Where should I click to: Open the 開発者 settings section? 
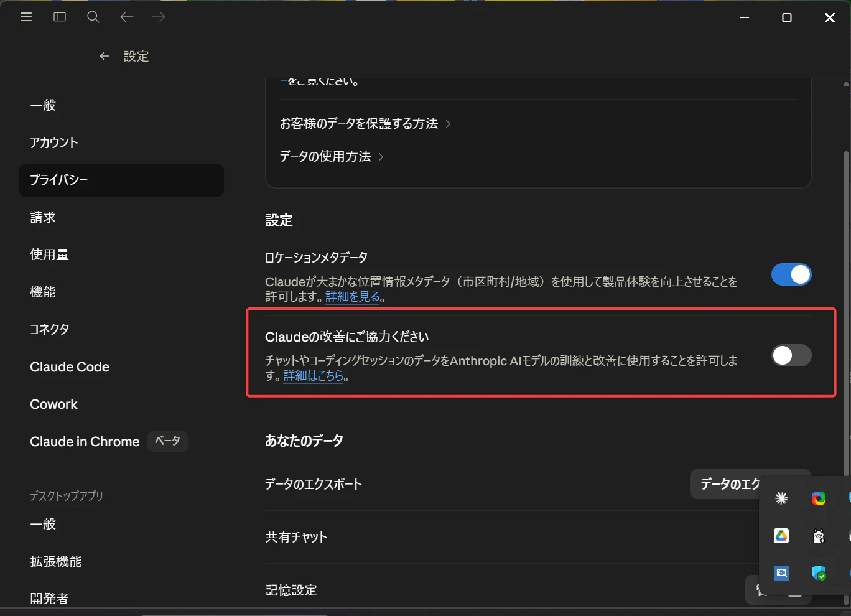[121, 599]
